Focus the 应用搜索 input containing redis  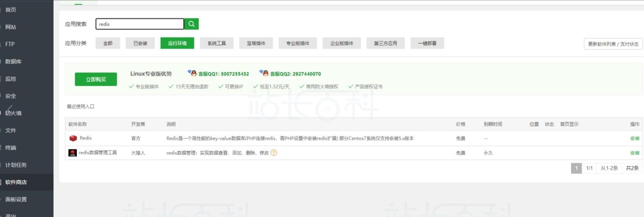point(139,24)
